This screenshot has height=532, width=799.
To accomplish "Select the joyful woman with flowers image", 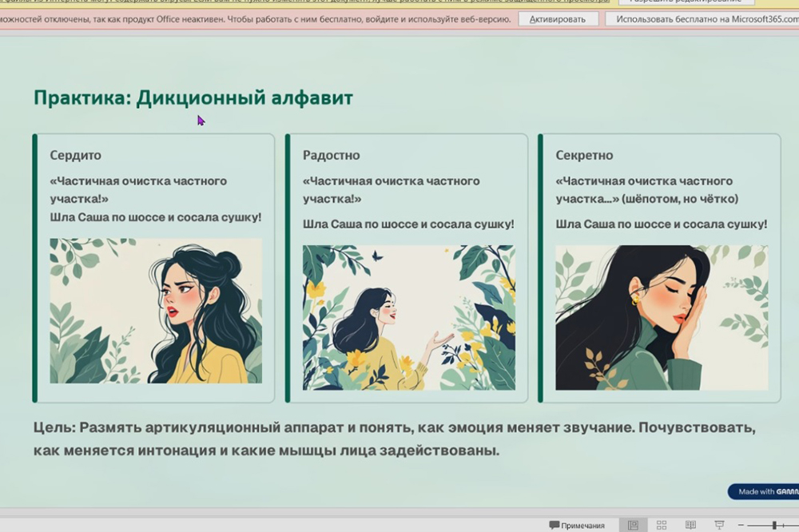I will pyautogui.click(x=408, y=317).
